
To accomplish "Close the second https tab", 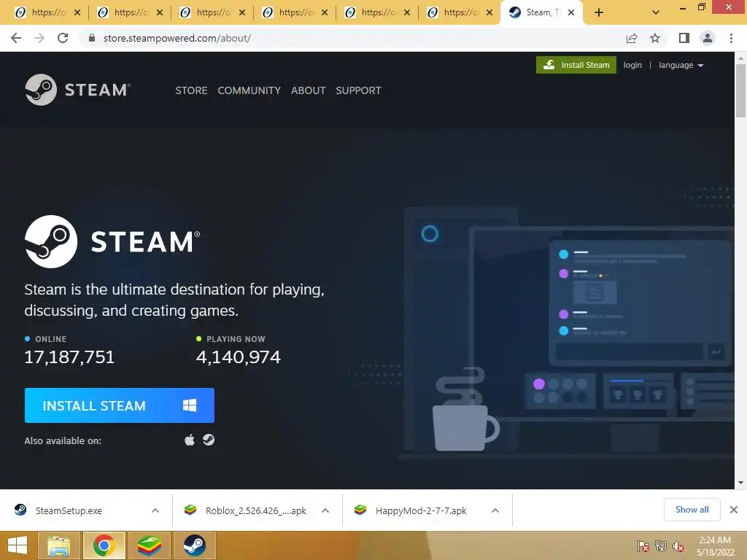I will (x=160, y=13).
